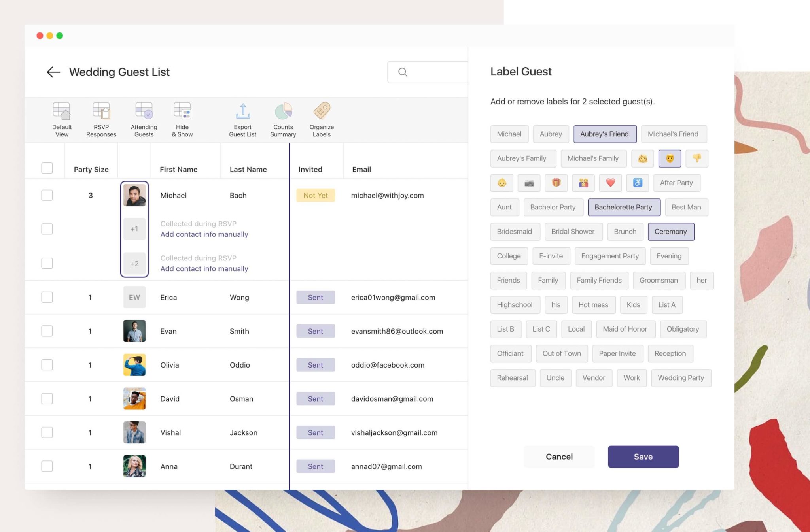The width and height of the screenshot is (810, 532).
Task: Tick the select-all checkbox in the header
Action: (47, 168)
